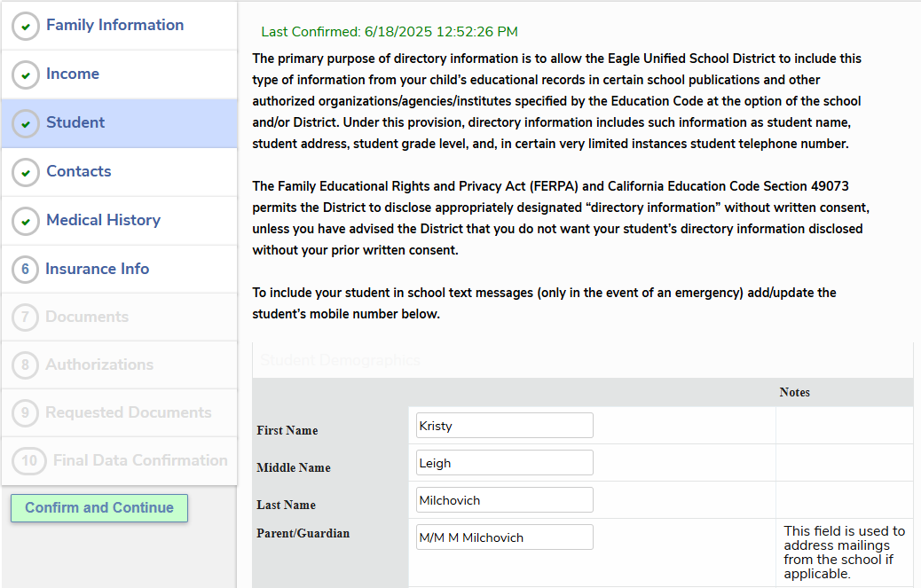Click the Last Name label
Image resolution: width=921 pixels, height=588 pixels.
286,506
